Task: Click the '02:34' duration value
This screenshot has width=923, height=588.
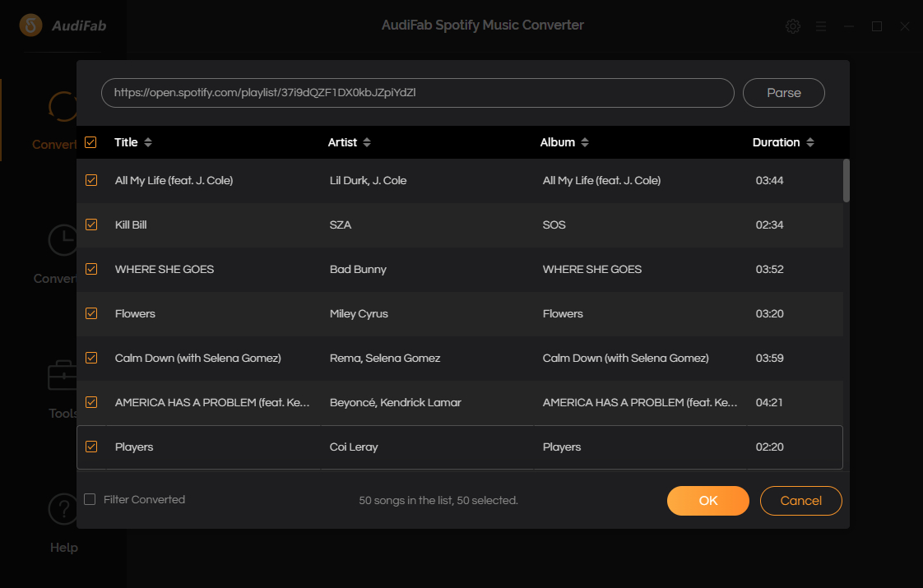Action: point(769,225)
